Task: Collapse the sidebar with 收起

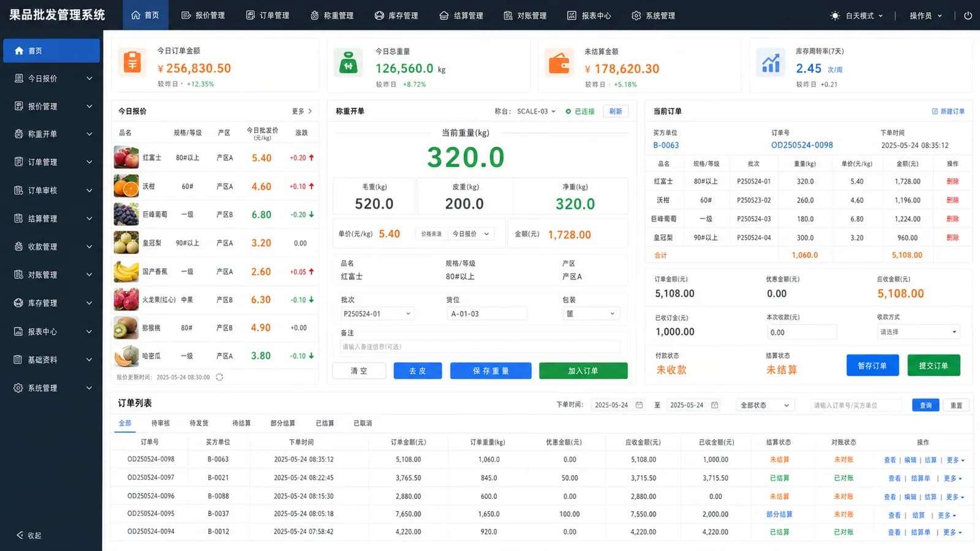Action: pos(29,535)
